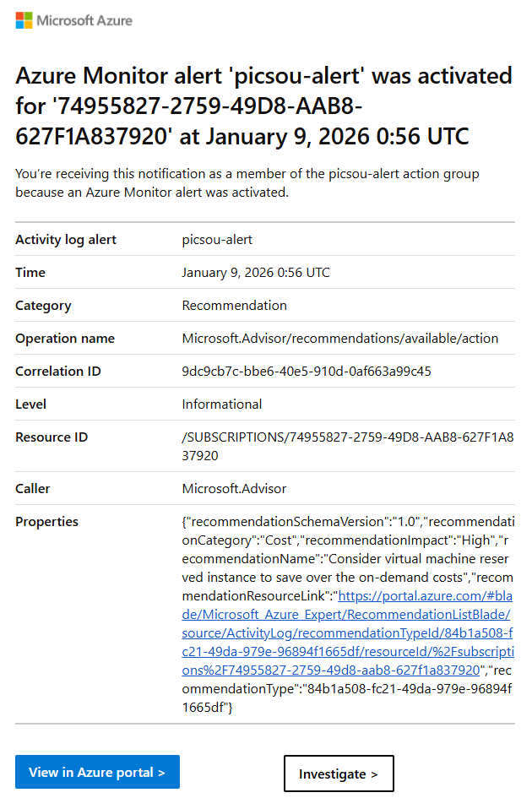The width and height of the screenshot is (532, 798).
Task: Click the Recommendation category value
Action: (x=235, y=306)
